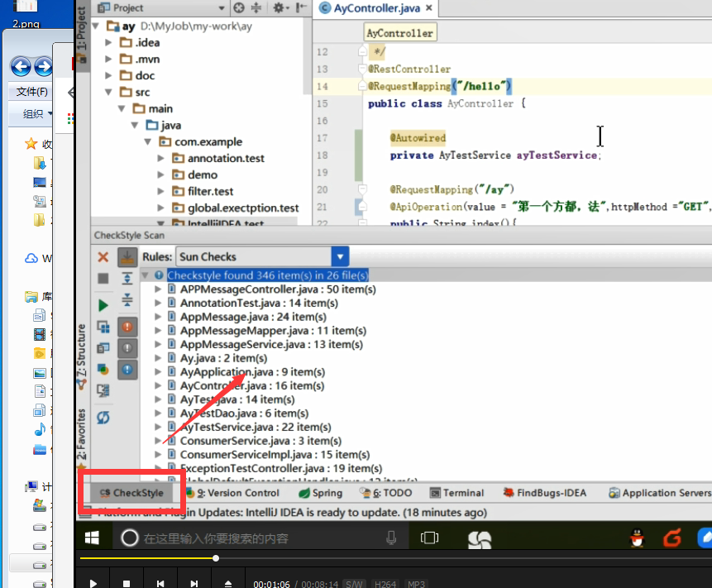Toggle display of error results
Screen dimensions: 712x588
pyautogui.click(x=127, y=327)
